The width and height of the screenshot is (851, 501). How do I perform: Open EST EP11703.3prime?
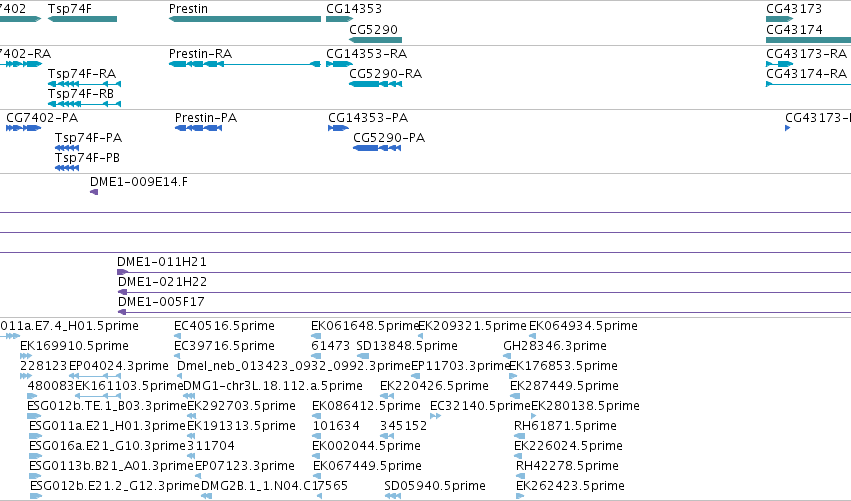(x=460, y=366)
